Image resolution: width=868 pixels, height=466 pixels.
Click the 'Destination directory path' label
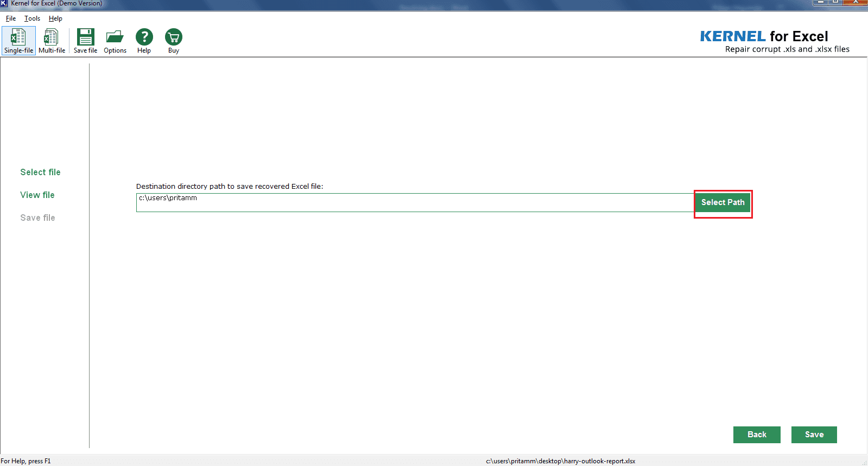(230, 186)
